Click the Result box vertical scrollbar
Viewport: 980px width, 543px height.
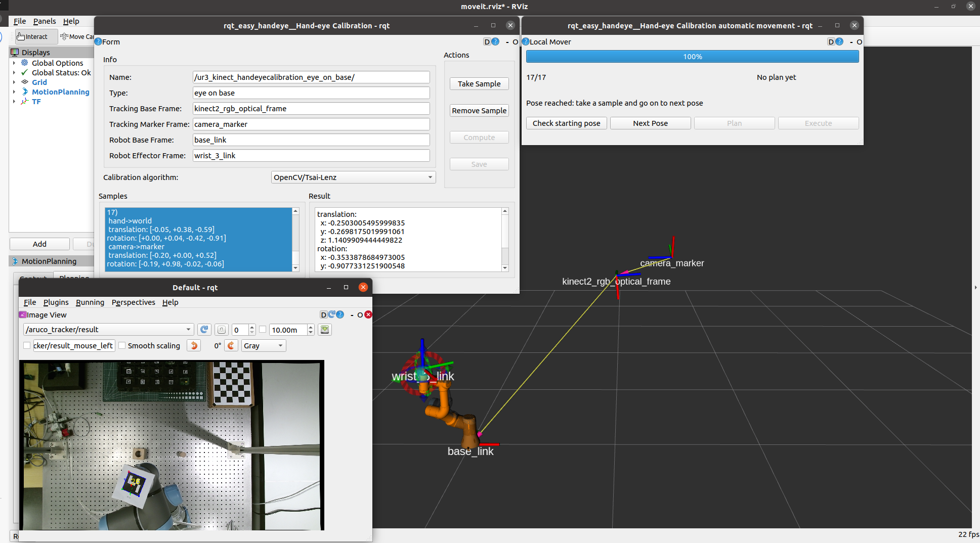click(504, 239)
